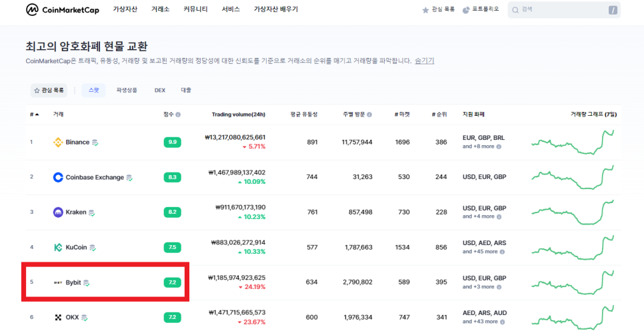The width and height of the screenshot is (644, 331).
Task: Click the 숨기기 link
Action: coord(424,61)
